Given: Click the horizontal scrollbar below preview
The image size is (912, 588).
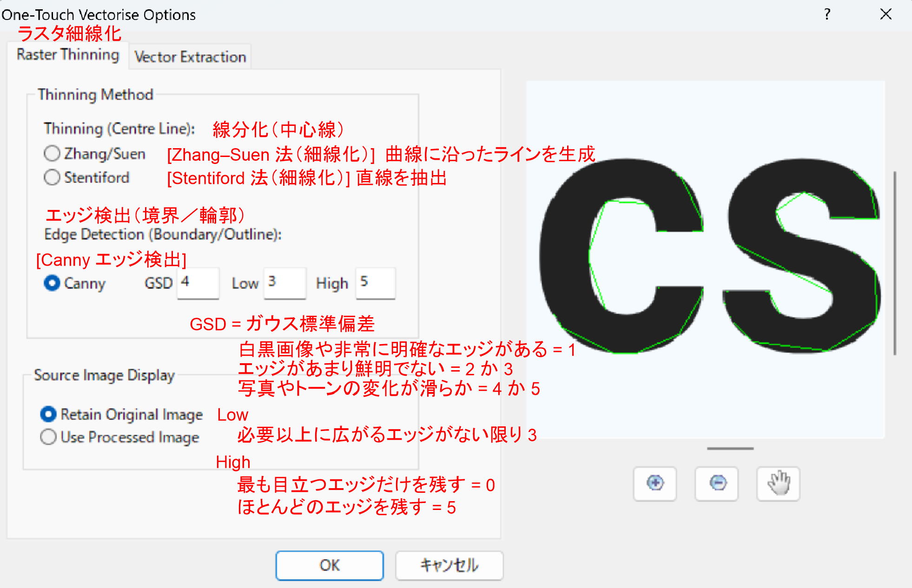Looking at the screenshot, I should coord(730,449).
